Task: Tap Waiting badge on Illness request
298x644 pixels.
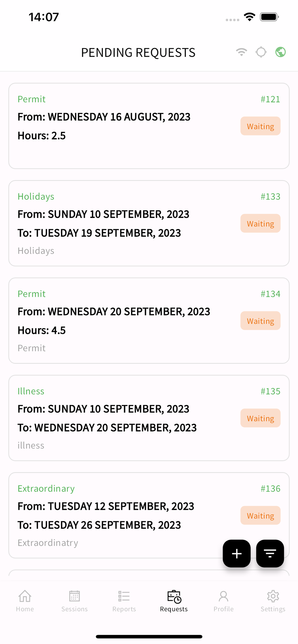Action: click(260, 418)
